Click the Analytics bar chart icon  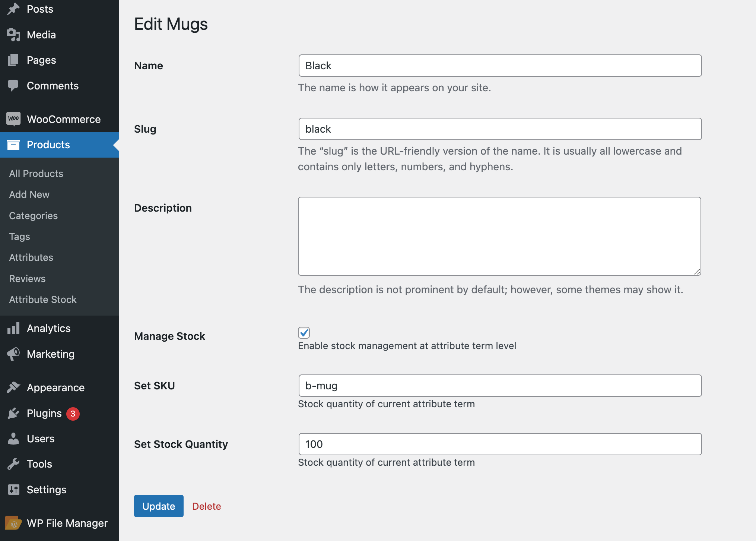[x=13, y=328]
